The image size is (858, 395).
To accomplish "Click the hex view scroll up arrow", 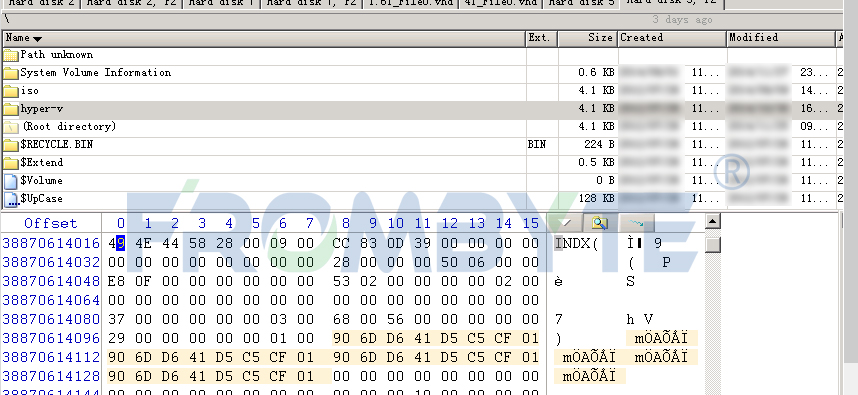I will [712, 222].
